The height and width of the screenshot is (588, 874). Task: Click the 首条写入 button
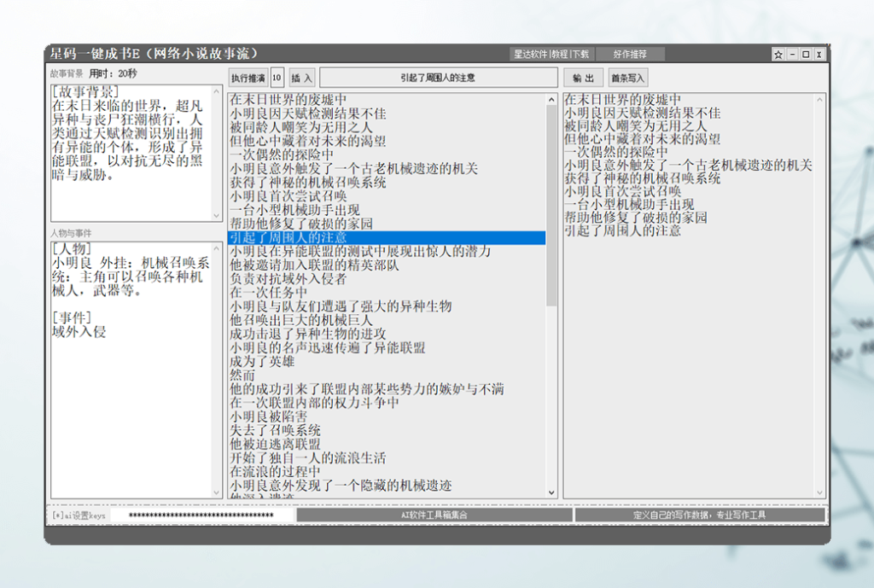click(627, 78)
